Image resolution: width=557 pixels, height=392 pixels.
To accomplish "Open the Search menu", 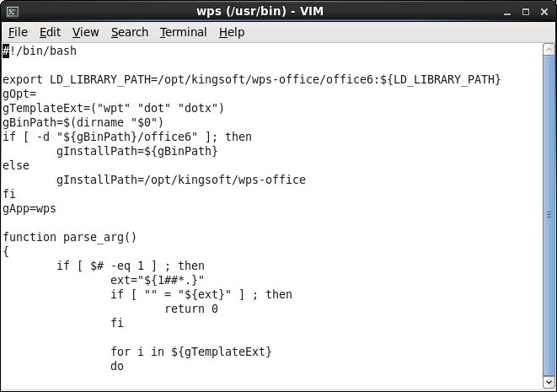I will (x=130, y=32).
